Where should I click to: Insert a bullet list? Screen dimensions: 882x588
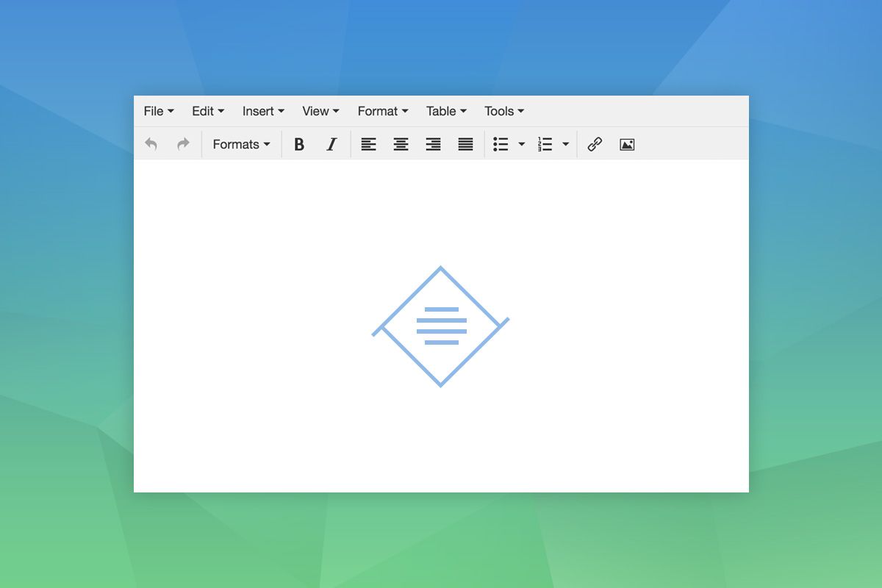click(x=501, y=144)
